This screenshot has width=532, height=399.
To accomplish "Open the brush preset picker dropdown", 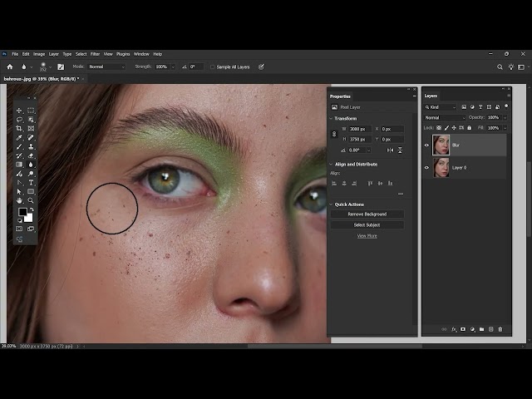I will 50,66.
